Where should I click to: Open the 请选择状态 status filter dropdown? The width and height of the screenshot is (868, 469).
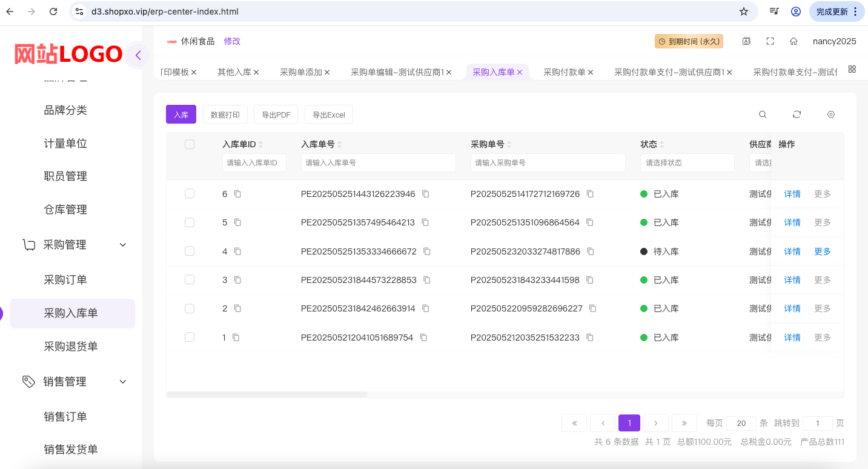coord(687,162)
